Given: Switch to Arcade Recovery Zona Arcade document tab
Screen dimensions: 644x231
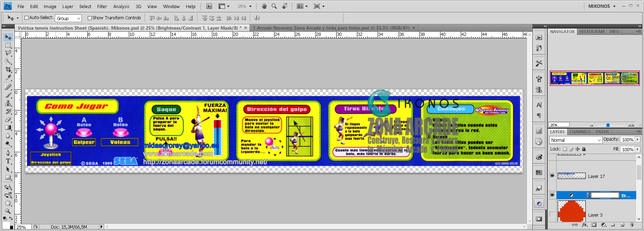Looking at the screenshot, I should 331,28.
